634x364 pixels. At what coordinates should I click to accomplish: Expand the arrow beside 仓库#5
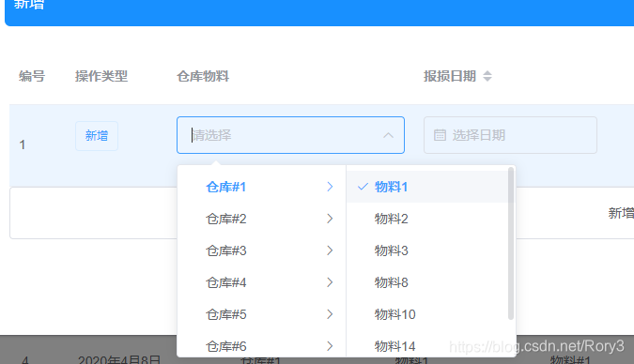pyautogui.click(x=330, y=314)
